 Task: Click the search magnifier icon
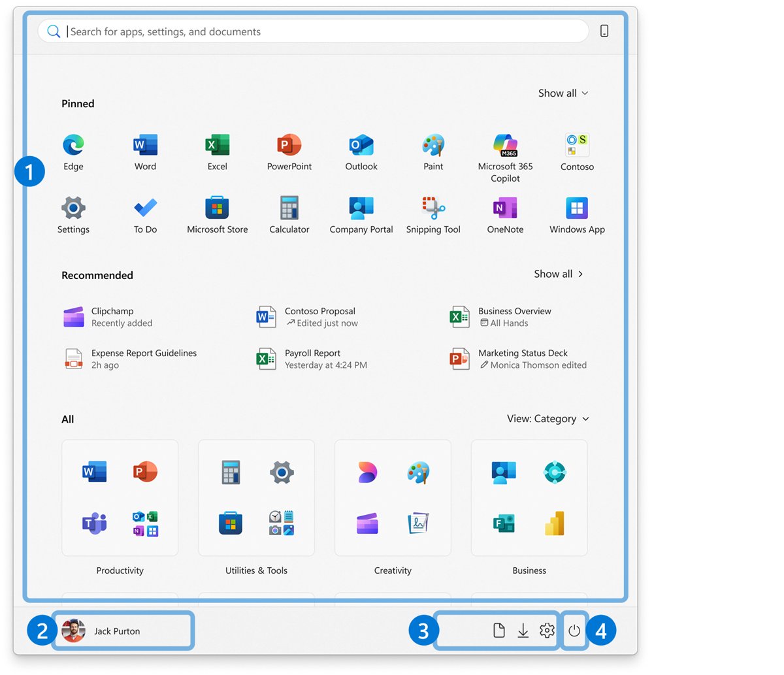point(54,31)
